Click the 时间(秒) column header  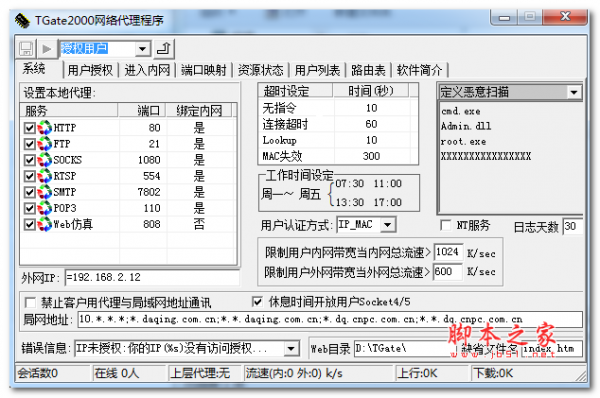coord(371,91)
